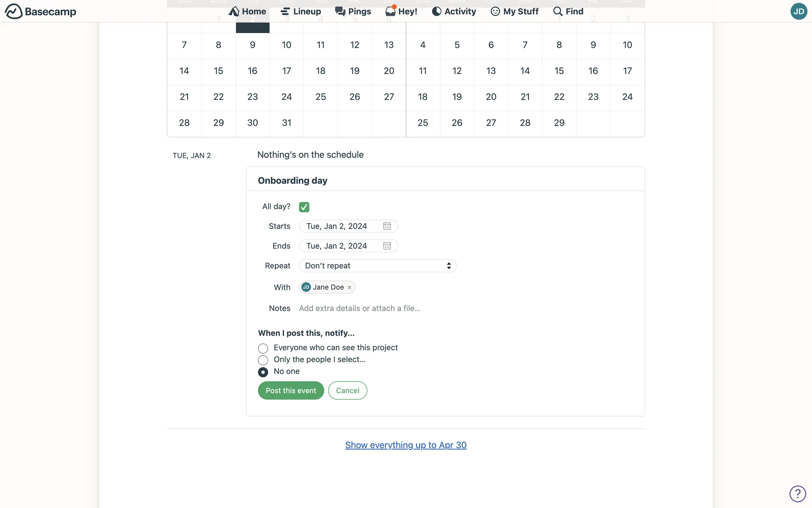This screenshot has width=812, height=508.
Task: Select the No one radio option
Action: click(x=263, y=372)
